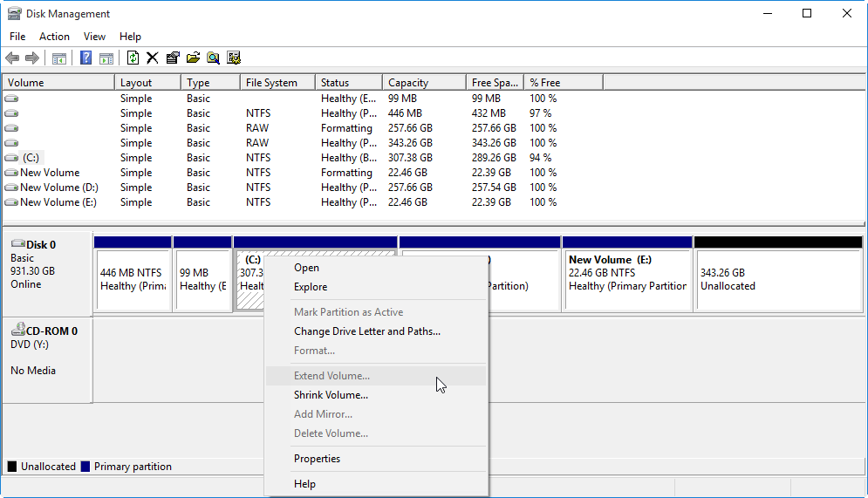Image resolution: width=868 pixels, height=498 pixels.
Task: Select the 343.26 GB Unallocated block
Action: [x=778, y=279]
